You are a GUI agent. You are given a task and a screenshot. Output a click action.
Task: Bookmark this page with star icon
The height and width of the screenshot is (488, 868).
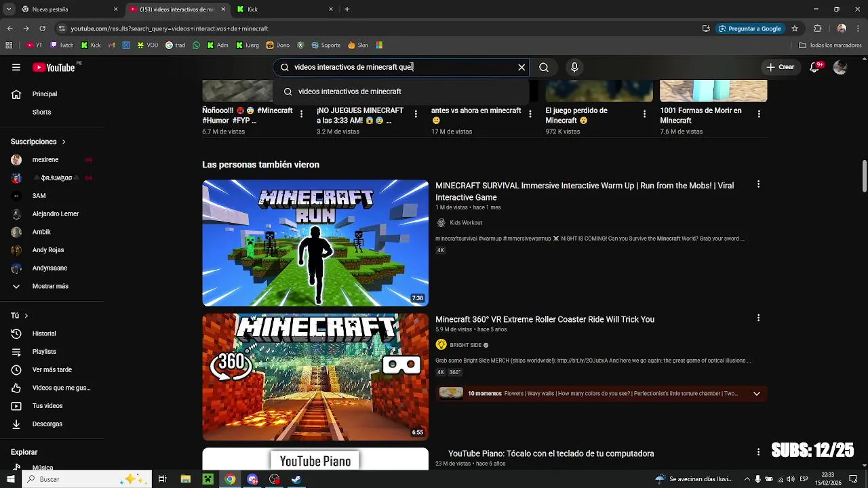coord(795,28)
